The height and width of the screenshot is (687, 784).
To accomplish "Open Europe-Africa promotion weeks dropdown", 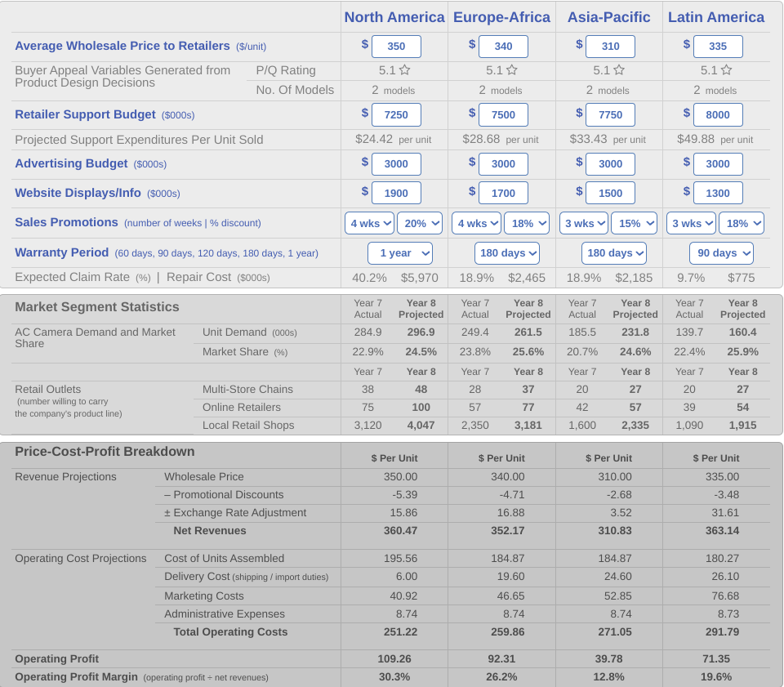I will 476,223.
